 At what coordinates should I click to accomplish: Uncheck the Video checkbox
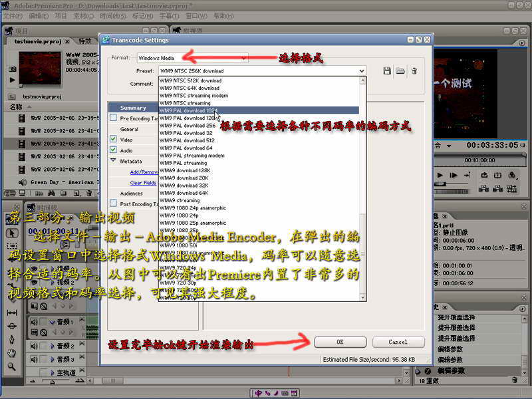pyautogui.click(x=113, y=139)
